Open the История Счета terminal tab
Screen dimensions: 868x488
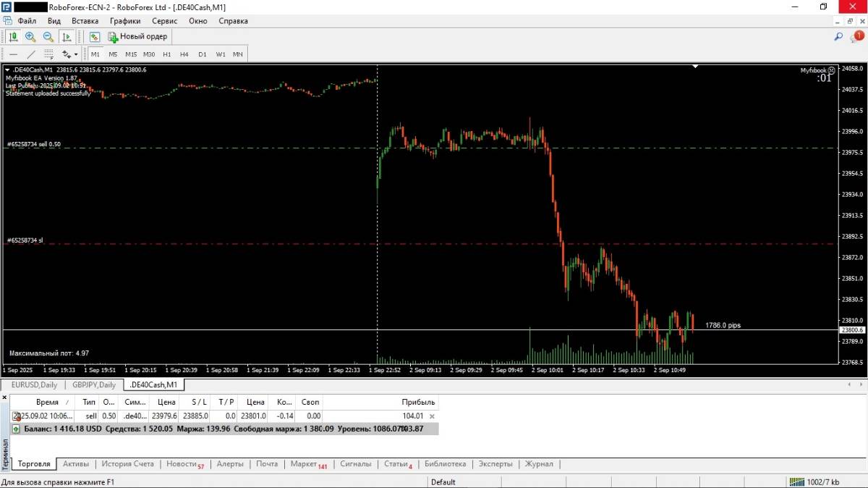pyautogui.click(x=127, y=464)
